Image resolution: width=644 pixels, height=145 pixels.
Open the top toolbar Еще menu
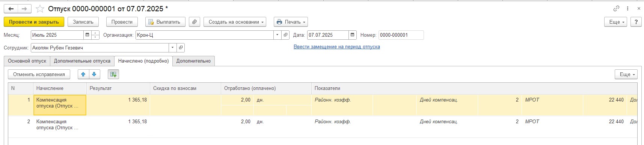(616, 22)
